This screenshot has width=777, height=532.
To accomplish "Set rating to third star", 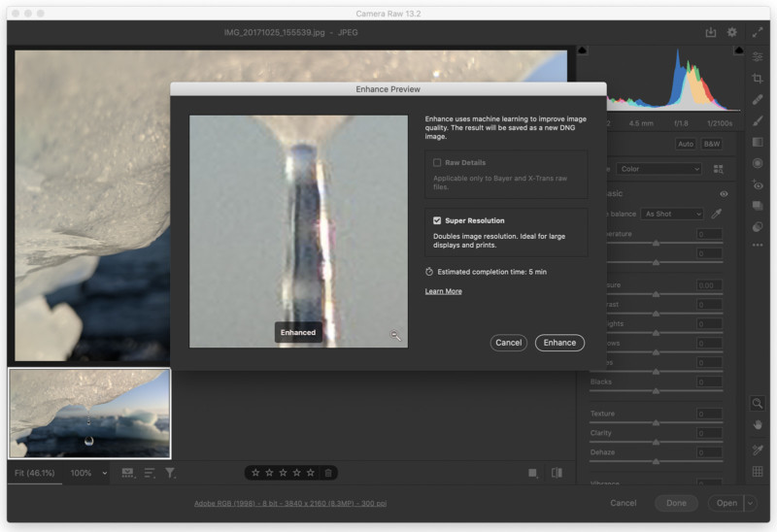I will coord(283,473).
